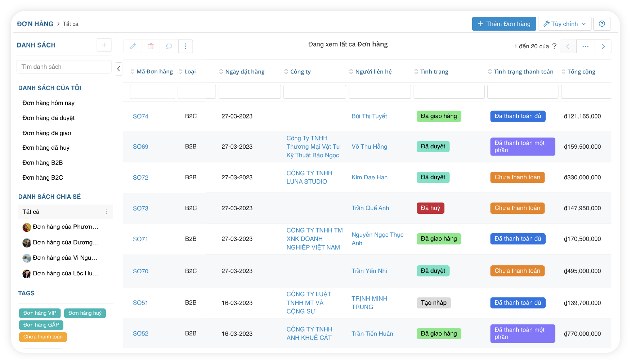Open the Tùy chỉnh dropdown

click(564, 24)
